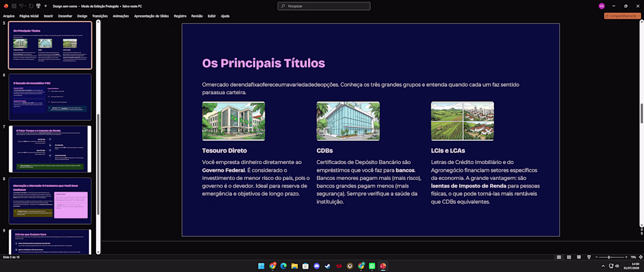Open the Transições ribbon tab
This screenshot has width=644, height=272.
click(100, 16)
